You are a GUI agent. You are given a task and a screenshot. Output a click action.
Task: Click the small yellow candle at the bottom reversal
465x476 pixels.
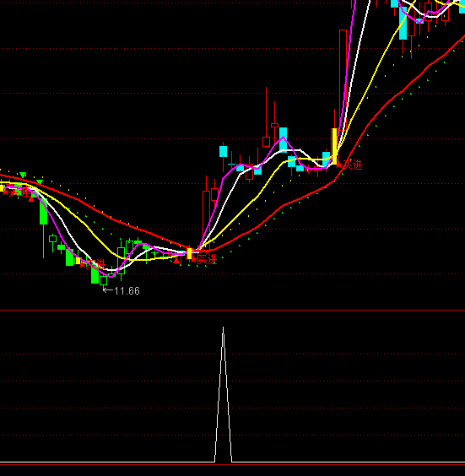tap(189, 253)
